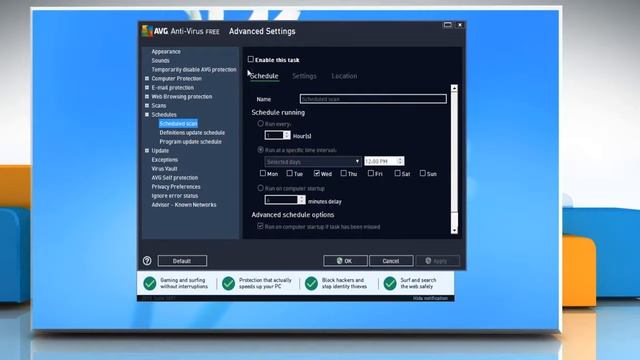Click the scrollbar down arrow
The height and width of the screenshot is (360, 640).
click(x=454, y=231)
